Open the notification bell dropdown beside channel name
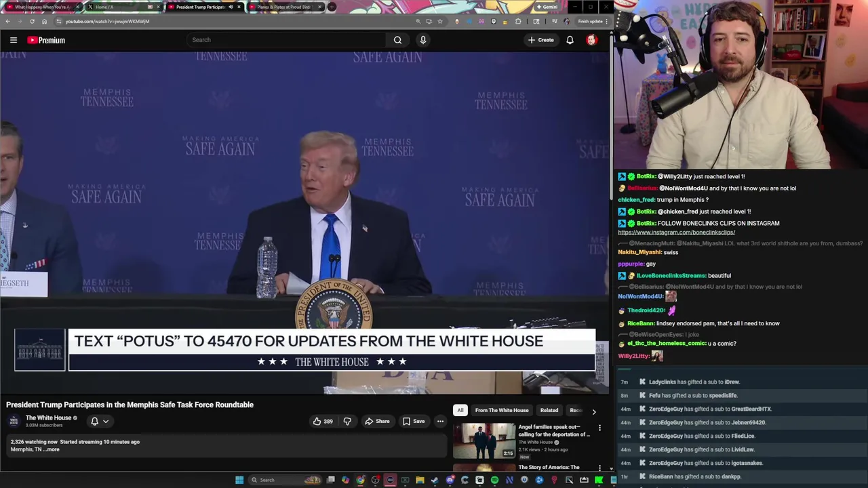Screen dimensions: 868x488 click(x=100, y=421)
